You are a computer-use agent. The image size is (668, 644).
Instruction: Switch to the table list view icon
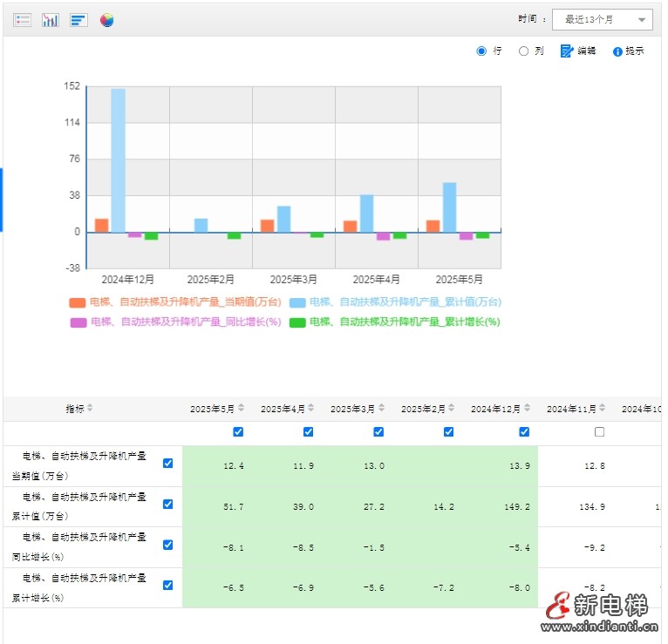point(23,19)
